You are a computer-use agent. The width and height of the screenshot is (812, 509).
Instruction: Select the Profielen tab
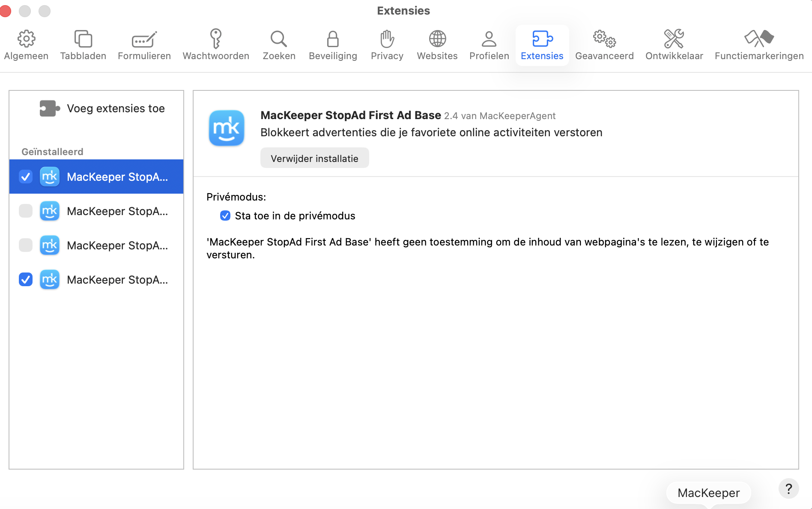489,45
